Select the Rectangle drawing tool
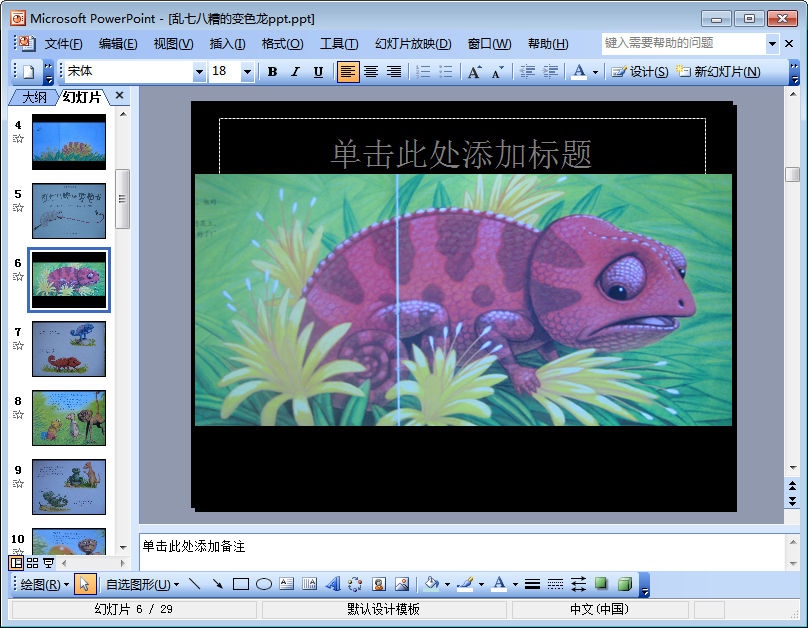Screen dimensions: 808x628 [x=241, y=584]
